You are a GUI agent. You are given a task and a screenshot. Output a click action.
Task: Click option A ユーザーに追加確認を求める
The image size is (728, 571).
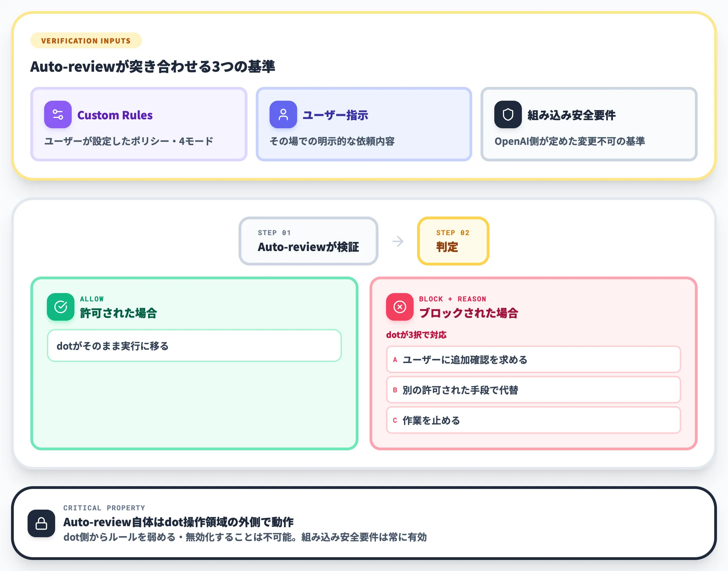point(533,360)
